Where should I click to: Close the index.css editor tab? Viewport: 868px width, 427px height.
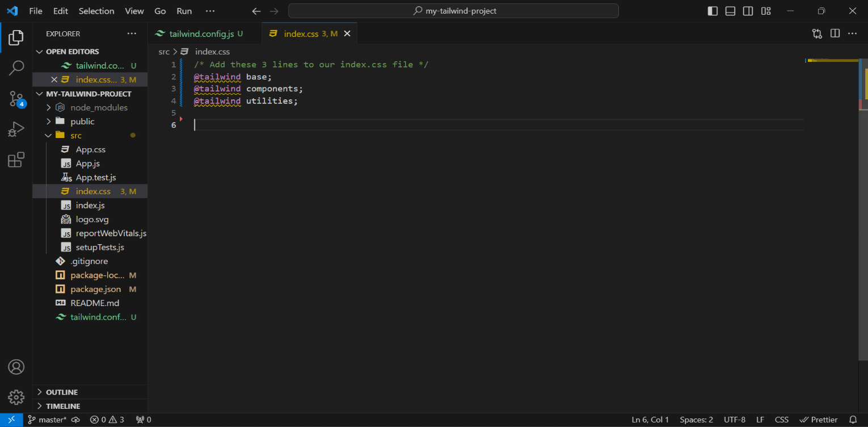[347, 34]
